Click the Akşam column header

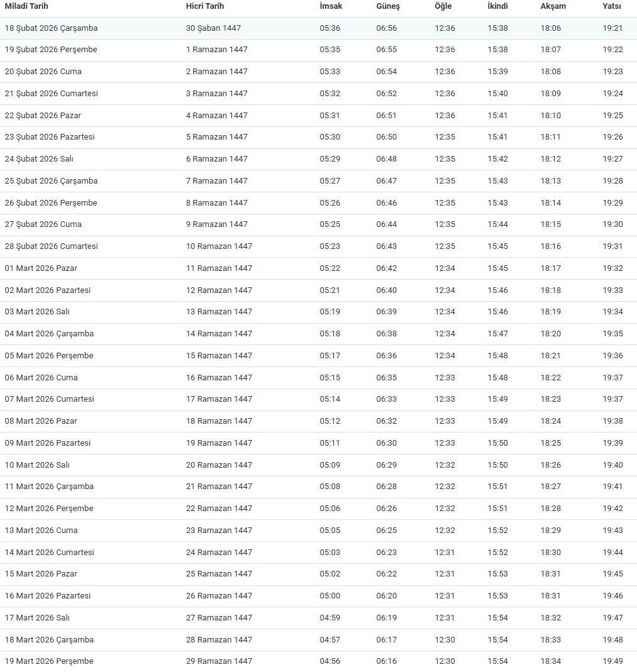553,6
